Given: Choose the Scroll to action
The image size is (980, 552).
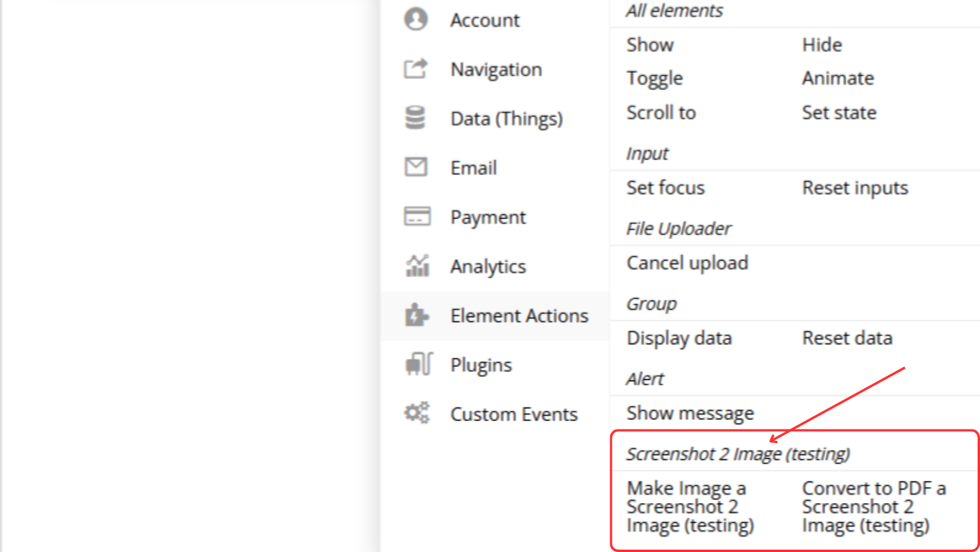Looking at the screenshot, I should tap(661, 112).
